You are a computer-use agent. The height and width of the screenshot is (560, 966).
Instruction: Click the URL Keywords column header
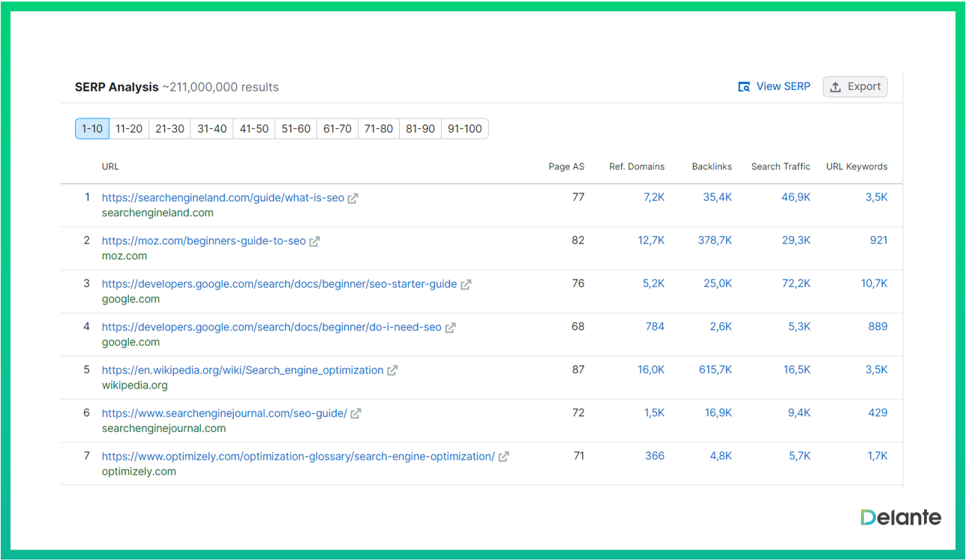pos(856,166)
